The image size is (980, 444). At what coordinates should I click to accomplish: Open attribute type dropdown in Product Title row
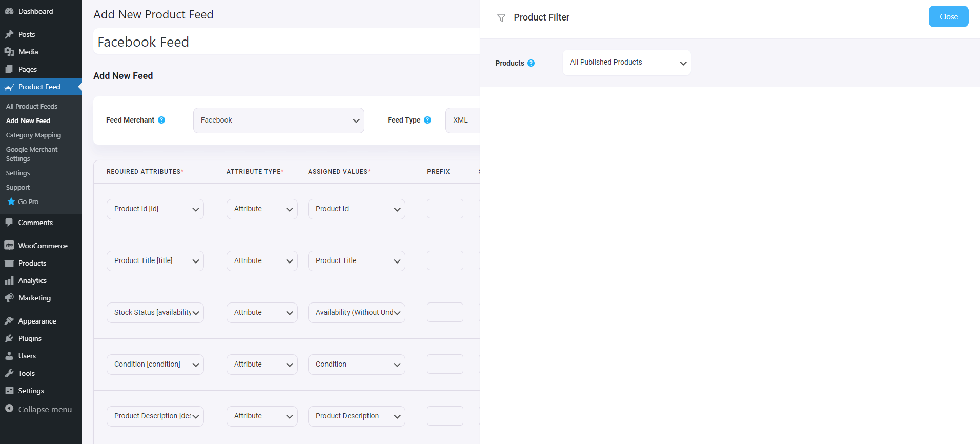click(x=262, y=261)
